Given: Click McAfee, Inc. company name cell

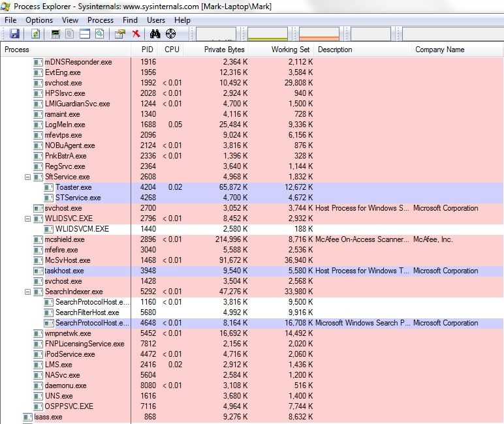Looking at the screenshot, I should [433, 239].
